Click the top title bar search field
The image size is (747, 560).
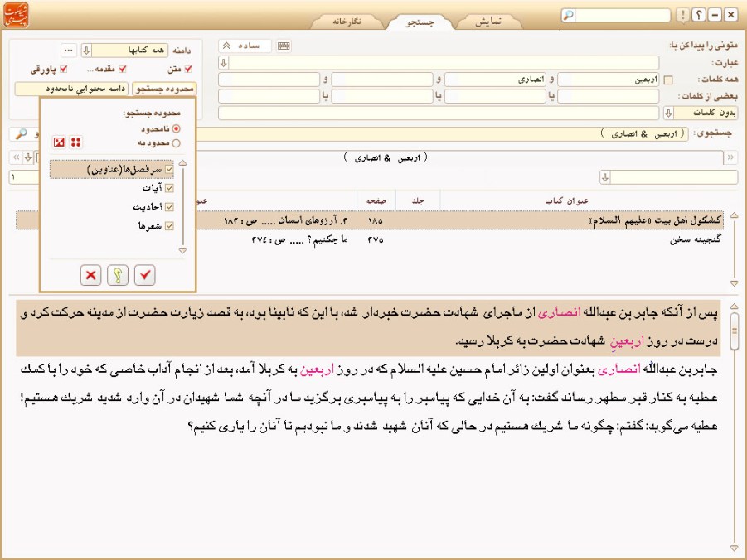[x=623, y=15]
